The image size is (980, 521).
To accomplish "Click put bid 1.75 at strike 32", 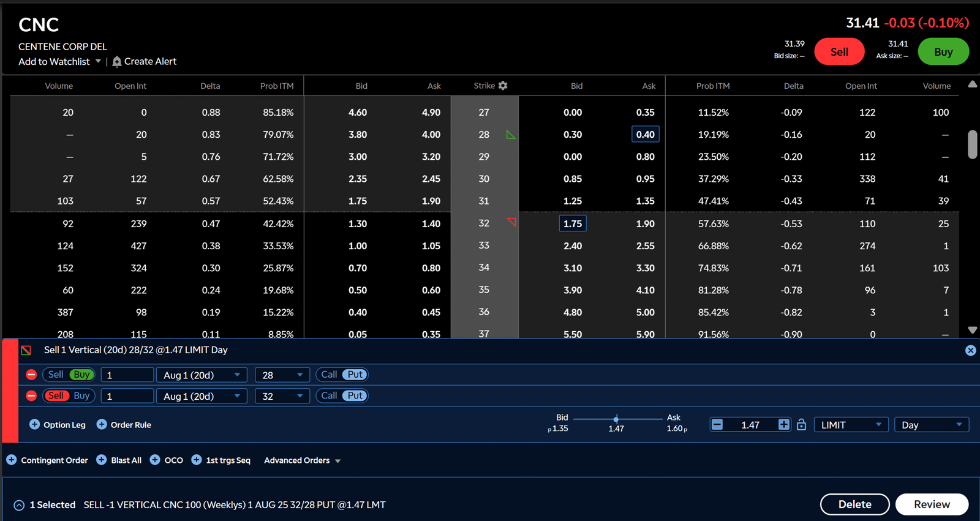I will tap(573, 223).
